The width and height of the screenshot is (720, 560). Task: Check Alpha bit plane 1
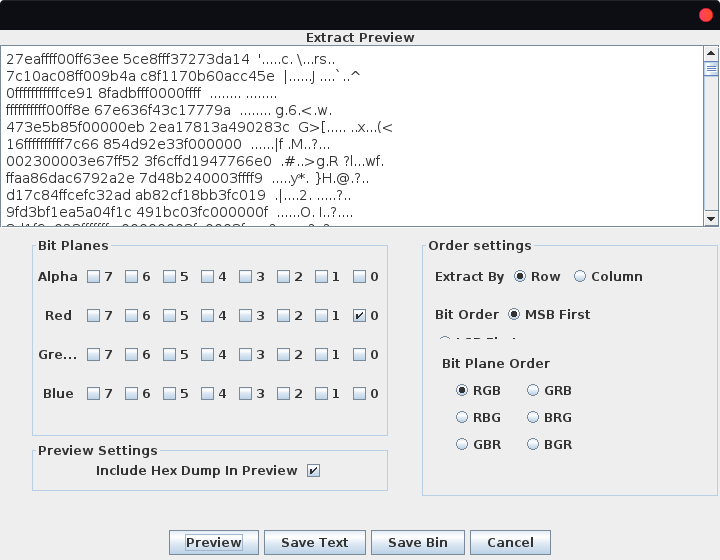click(x=321, y=276)
